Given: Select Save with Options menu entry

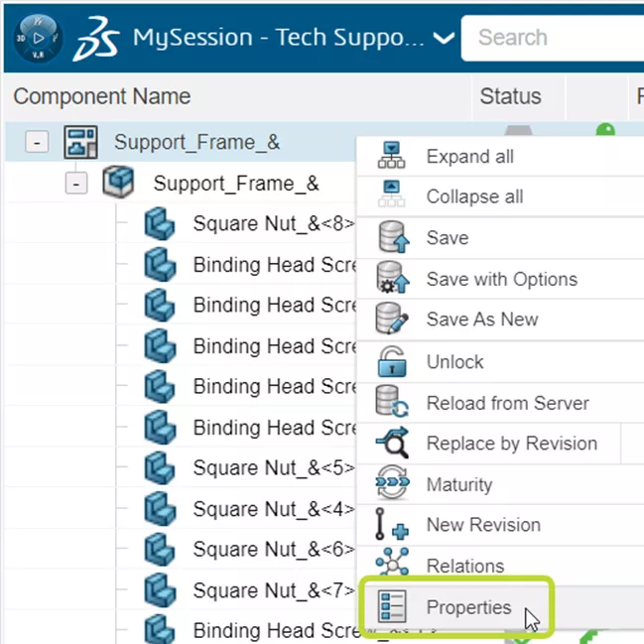Looking at the screenshot, I should click(501, 280).
